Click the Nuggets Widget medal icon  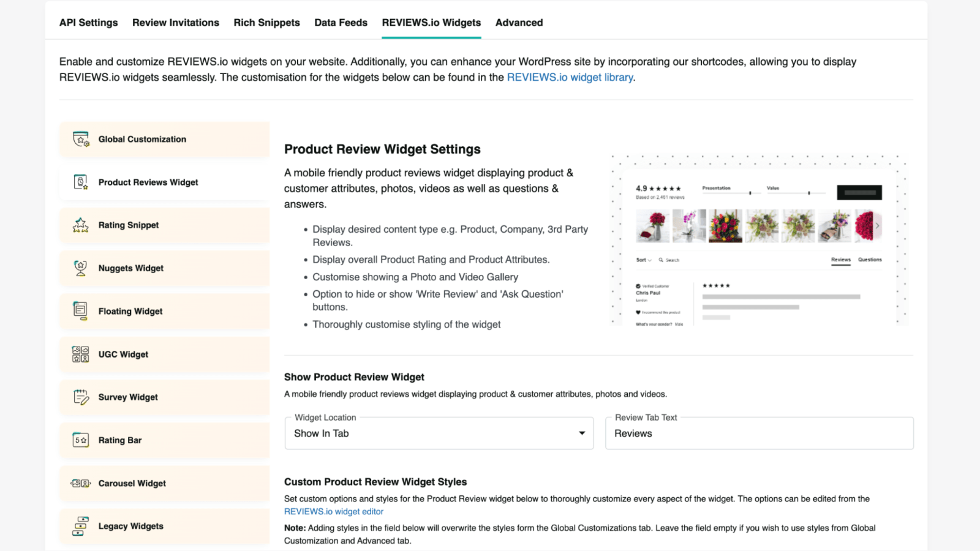(81, 268)
